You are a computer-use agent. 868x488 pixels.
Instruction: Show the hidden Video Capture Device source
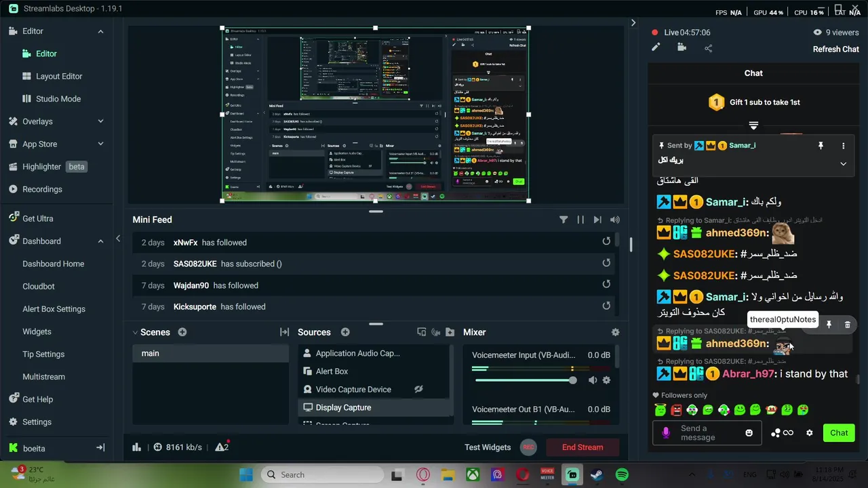418,389
